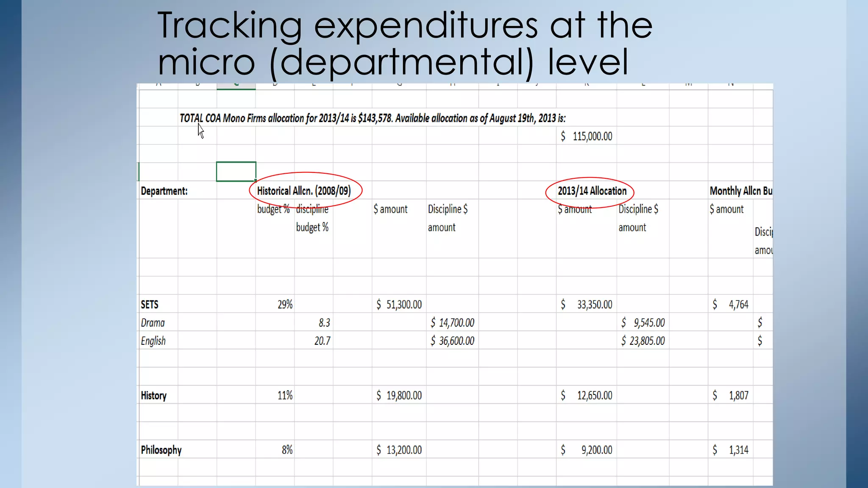Click the '$ 4,764' SETS monthly amount
This screenshot has width=868, height=488.
pyautogui.click(x=731, y=305)
